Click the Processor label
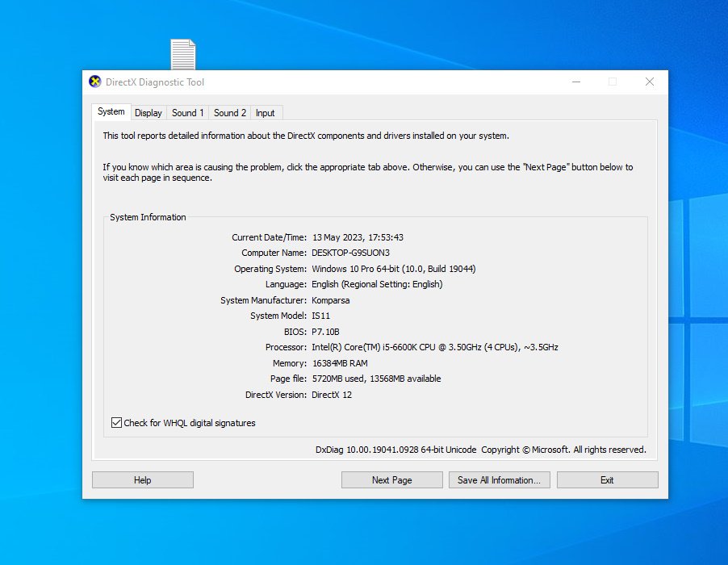Viewport: 728px width, 565px height. [x=286, y=347]
